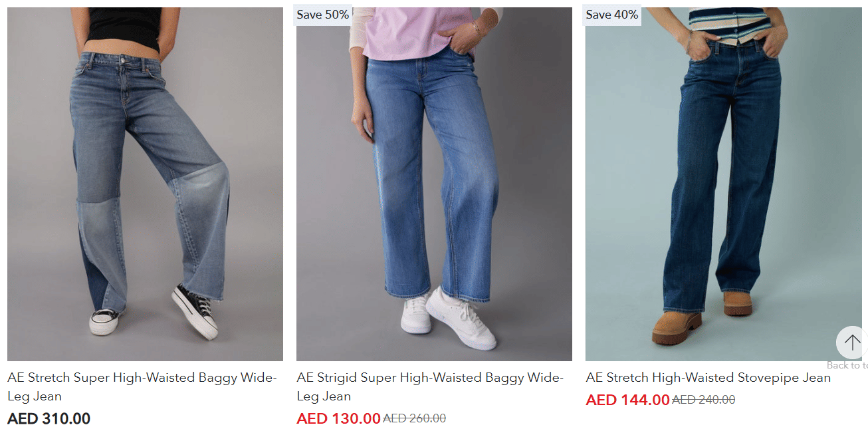The height and width of the screenshot is (439, 868).
Task: Click the crossed-out AED 240.00 original price
Action: [x=704, y=400]
